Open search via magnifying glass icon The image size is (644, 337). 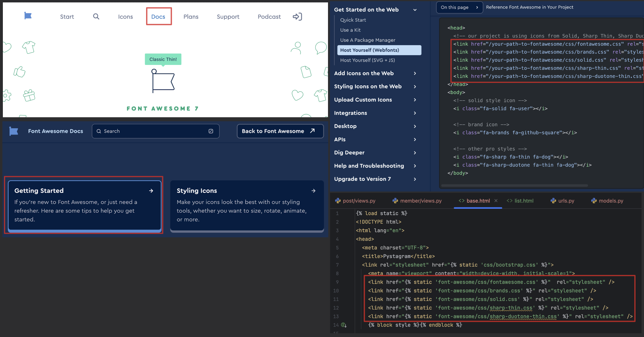[x=96, y=16]
